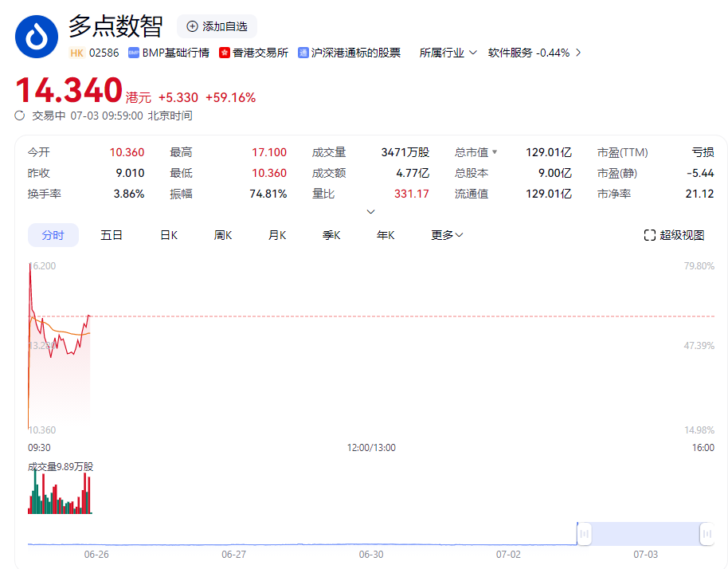Click the BMP基础行情 icon
Screen dimensions: 728x569
click(x=134, y=53)
